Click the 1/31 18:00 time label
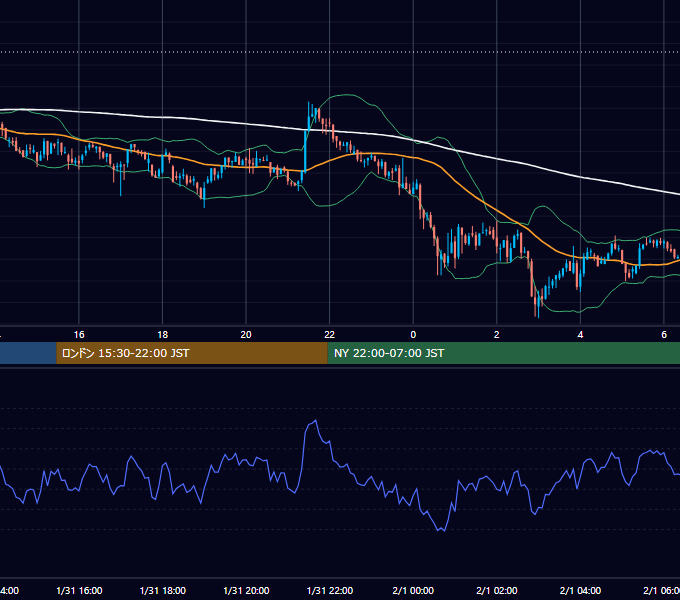680x600 pixels. 163,590
